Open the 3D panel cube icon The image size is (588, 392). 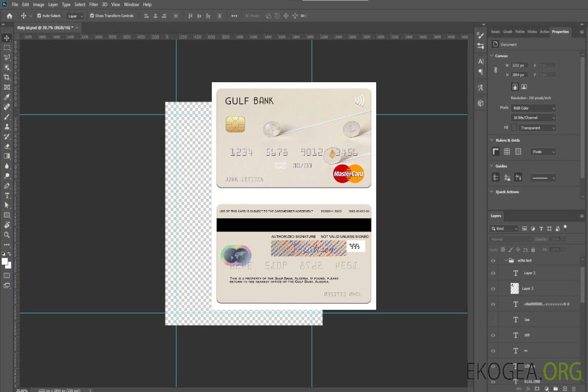click(480, 103)
